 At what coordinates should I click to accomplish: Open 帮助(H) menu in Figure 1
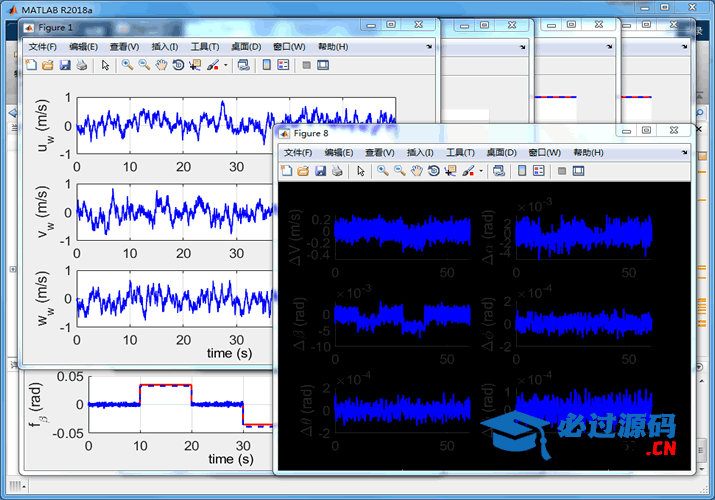[x=333, y=47]
